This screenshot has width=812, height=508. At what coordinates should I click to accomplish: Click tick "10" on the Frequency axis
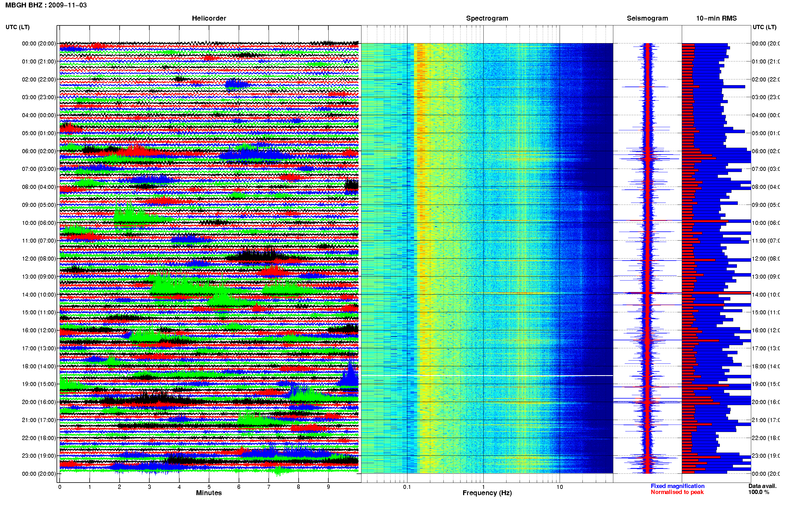coord(560,487)
